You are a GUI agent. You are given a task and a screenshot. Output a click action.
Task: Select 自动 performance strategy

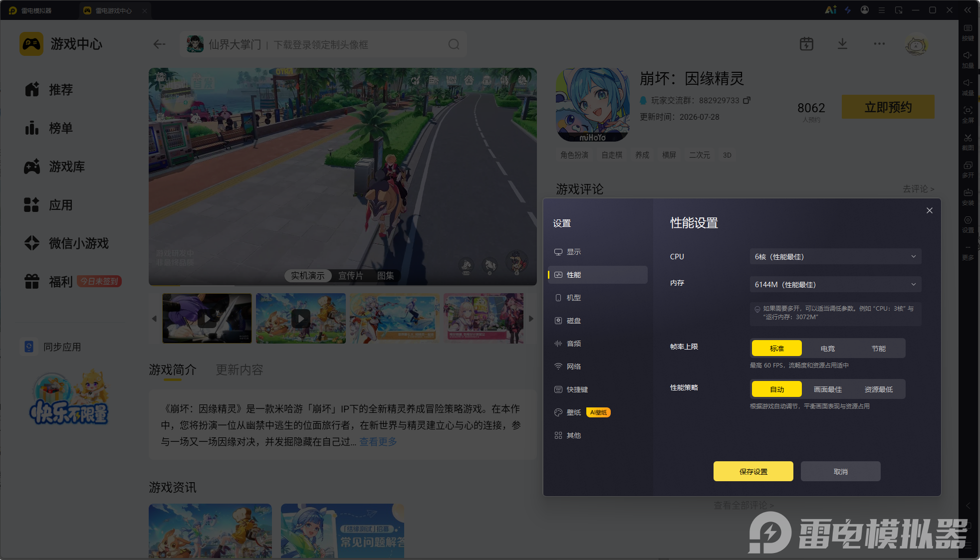pos(777,389)
